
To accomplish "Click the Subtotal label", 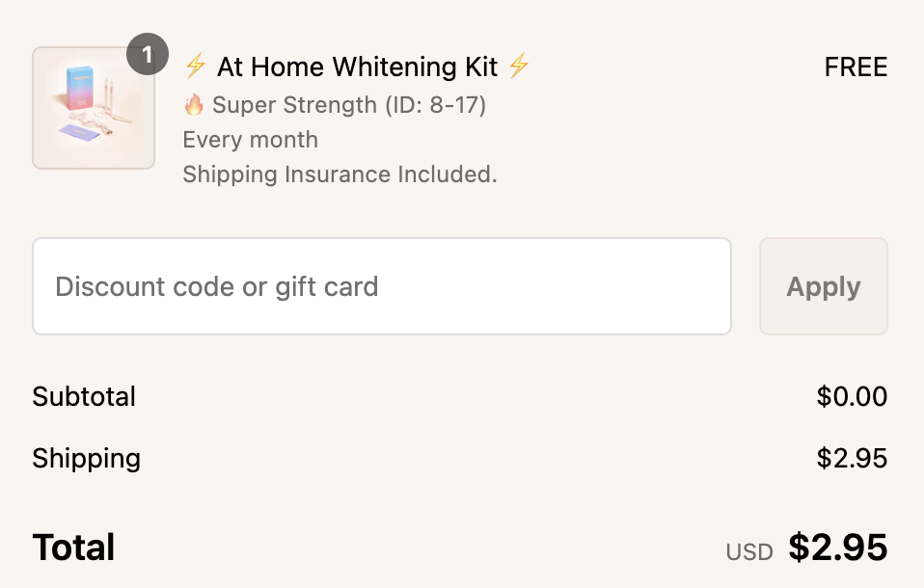I will click(84, 396).
